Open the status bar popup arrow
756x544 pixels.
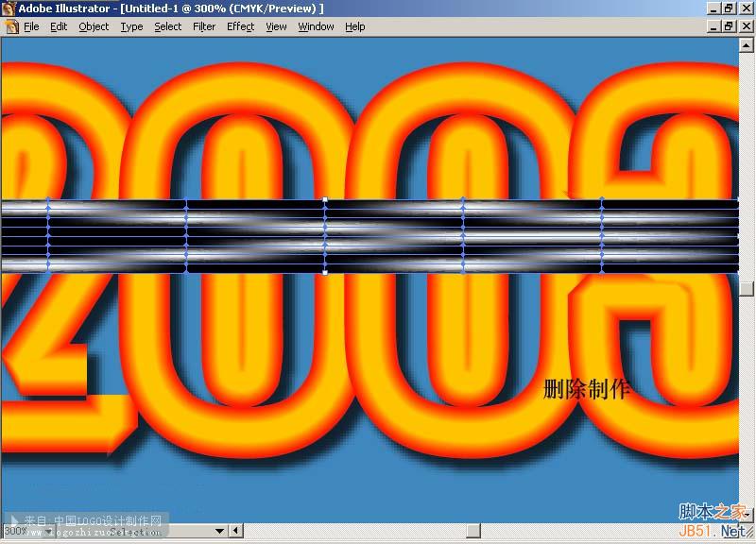point(219,531)
